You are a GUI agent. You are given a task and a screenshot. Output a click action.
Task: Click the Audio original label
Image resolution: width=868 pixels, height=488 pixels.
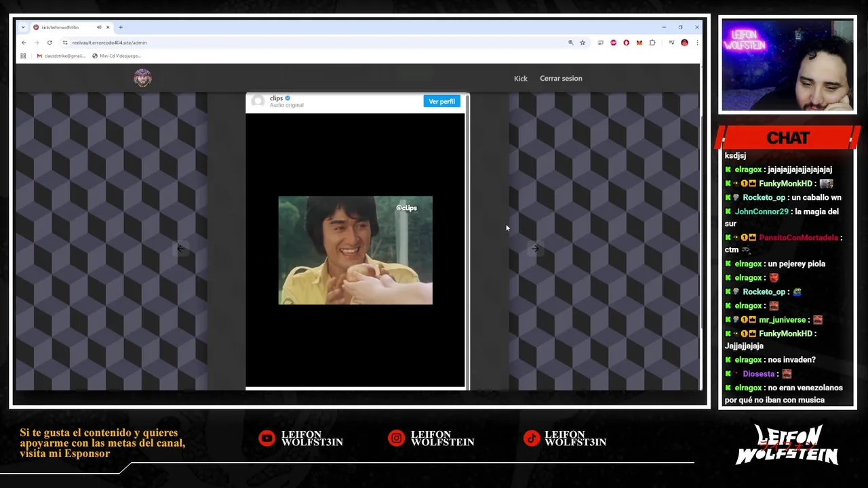287,105
